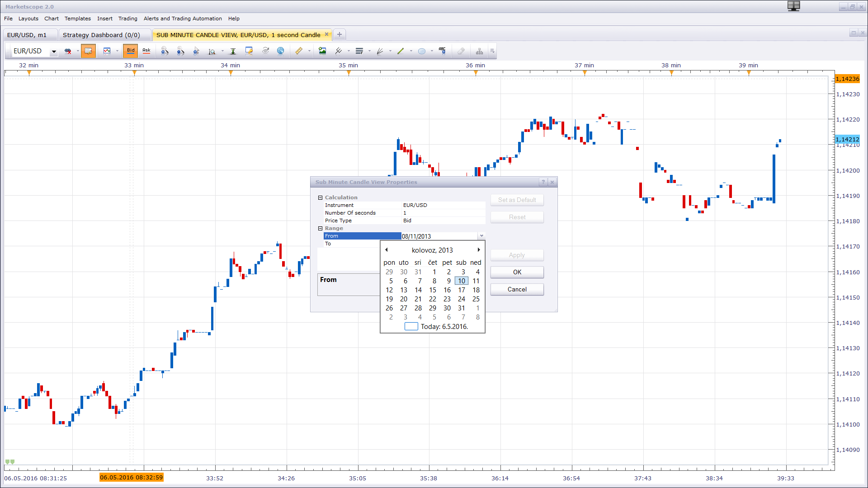The image size is (868, 488).
Task: Toggle the Ask price button
Action: [x=146, y=51]
